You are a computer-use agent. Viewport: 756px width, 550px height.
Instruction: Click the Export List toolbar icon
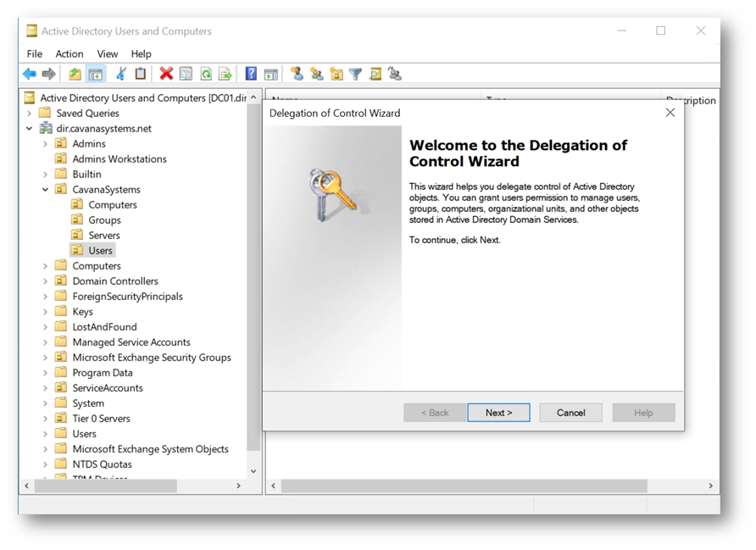pos(225,75)
